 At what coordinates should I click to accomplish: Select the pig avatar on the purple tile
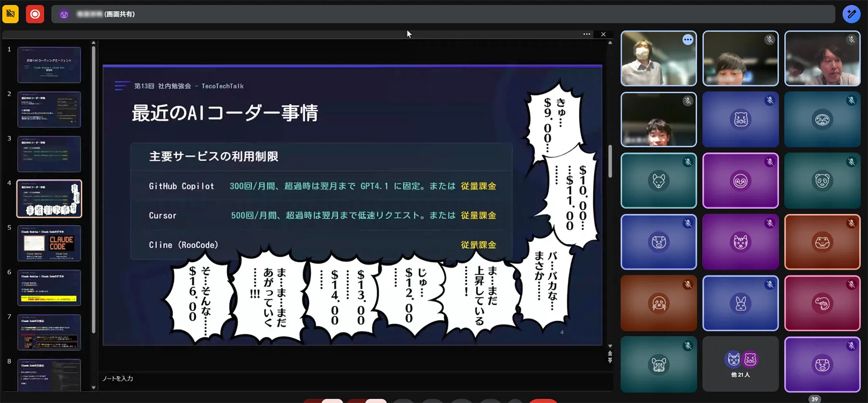click(x=823, y=365)
